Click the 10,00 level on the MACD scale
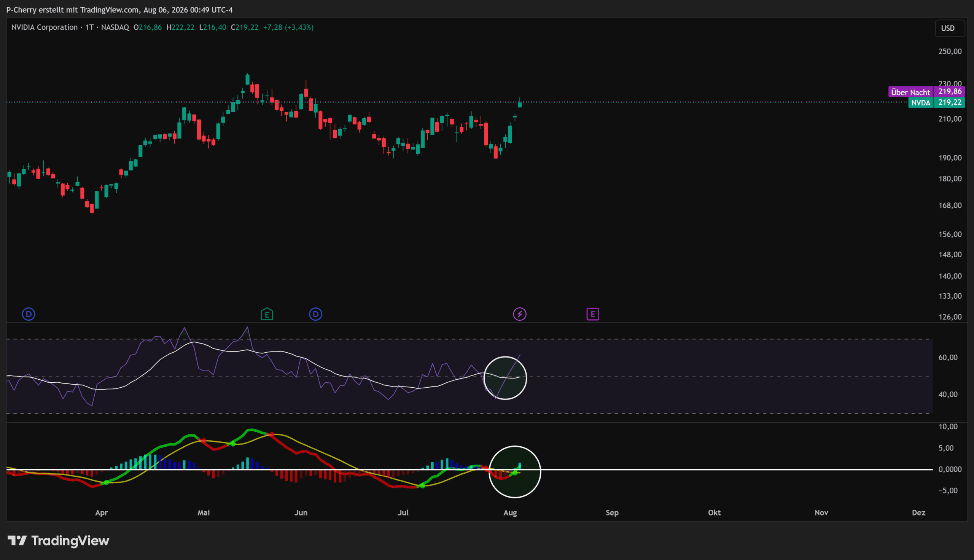Image resolution: width=974 pixels, height=560 pixels. [x=948, y=426]
